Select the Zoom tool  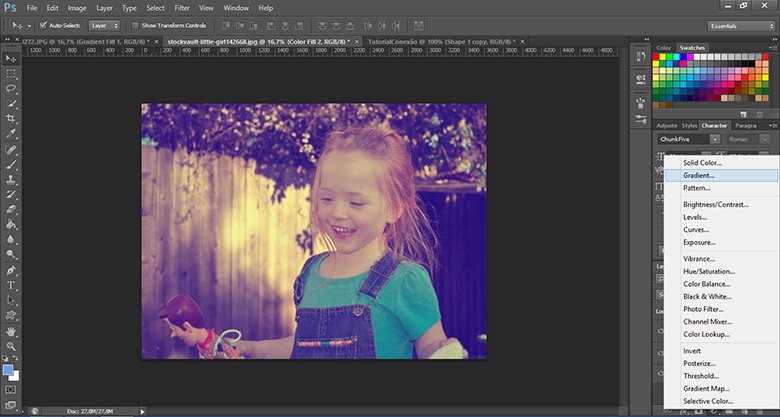[x=11, y=345]
